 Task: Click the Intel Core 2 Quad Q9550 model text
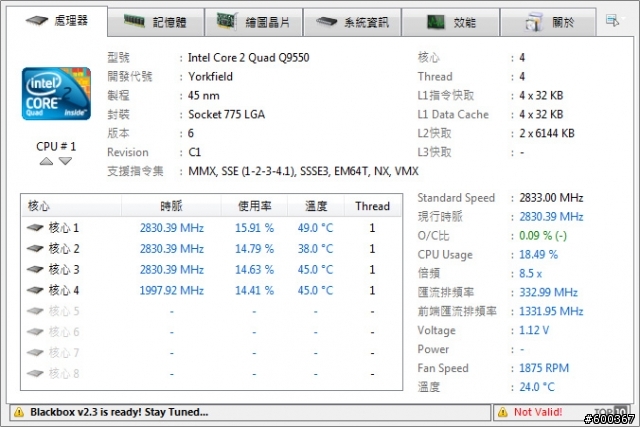click(249, 58)
